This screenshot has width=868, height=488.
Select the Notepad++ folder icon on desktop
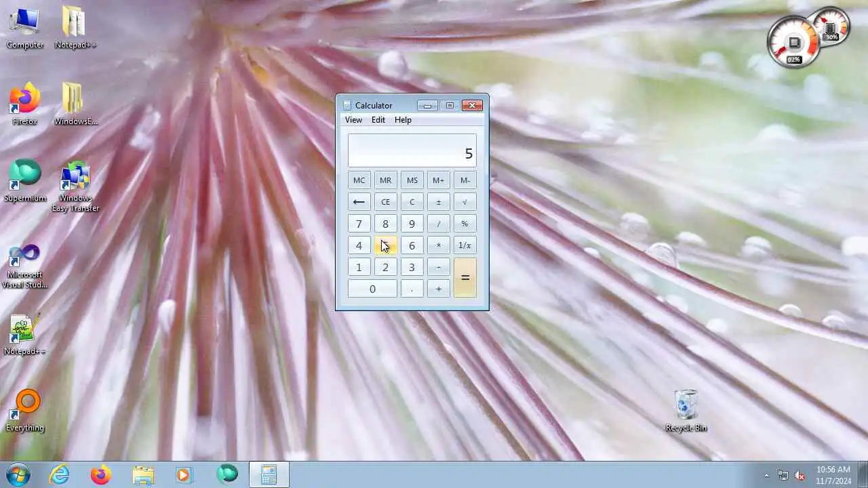(75, 28)
